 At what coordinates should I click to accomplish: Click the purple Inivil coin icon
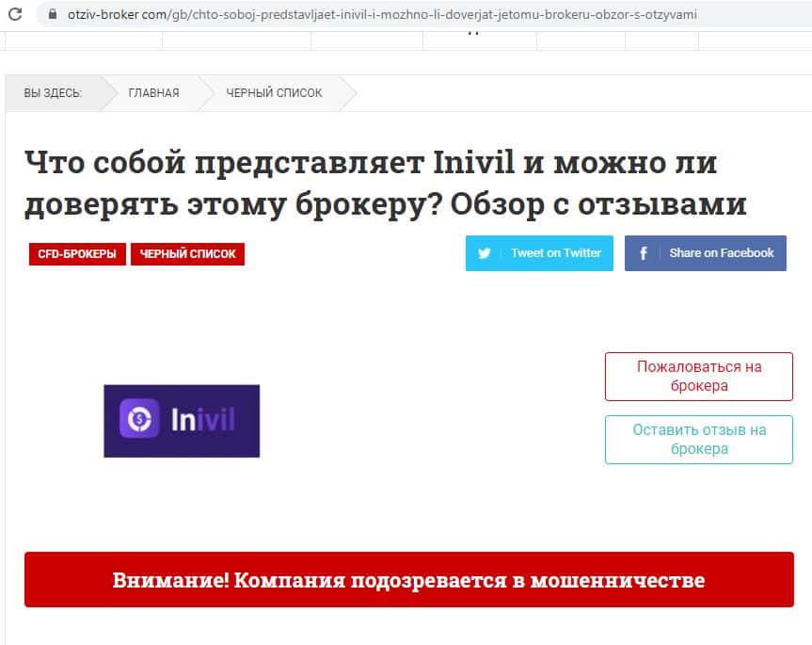(139, 419)
